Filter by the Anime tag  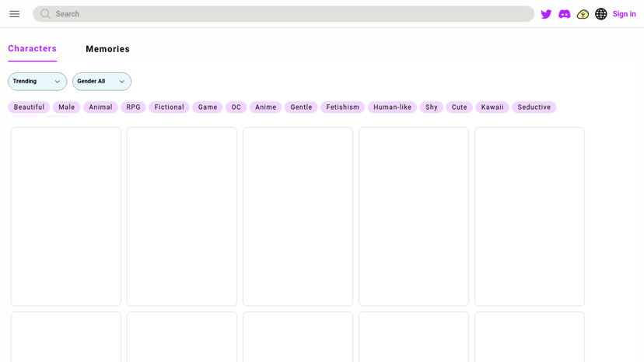(265, 107)
